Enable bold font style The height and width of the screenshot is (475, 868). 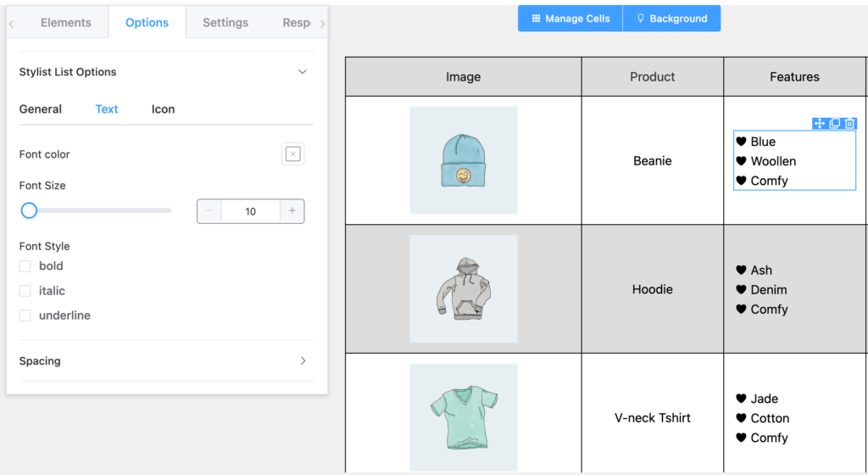click(25, 266)
